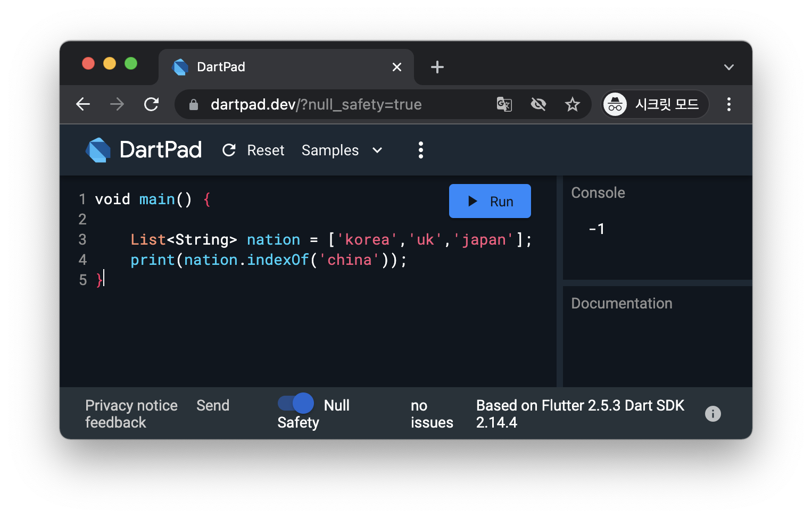Click the 'korea' string in code

pos(367,239)
